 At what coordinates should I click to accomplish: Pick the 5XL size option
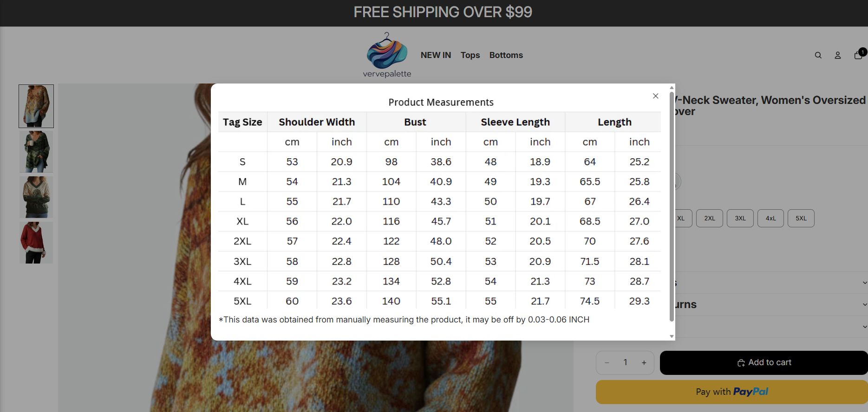tap(801, 219)
